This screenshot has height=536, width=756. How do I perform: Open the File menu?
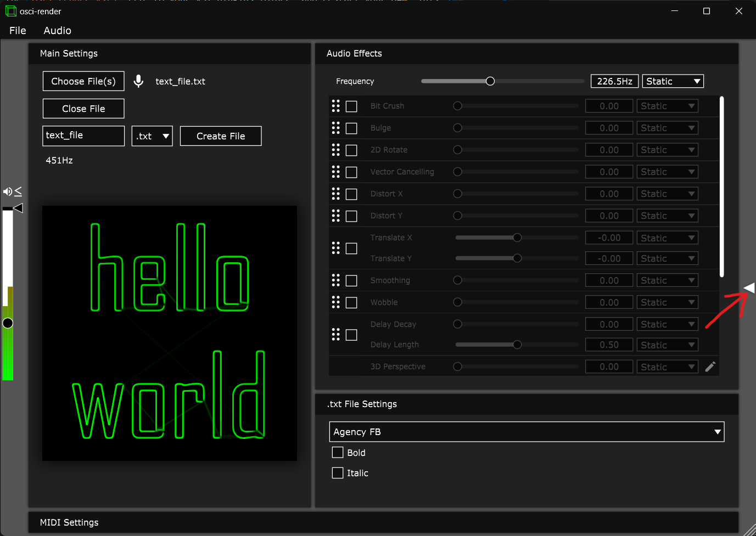tap(18, 31)
